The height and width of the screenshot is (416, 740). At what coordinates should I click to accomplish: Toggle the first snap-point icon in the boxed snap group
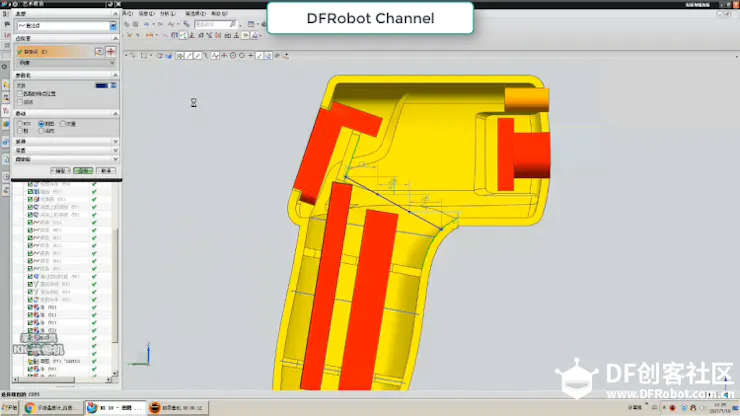pyautogui.click(x=180, y=56)
